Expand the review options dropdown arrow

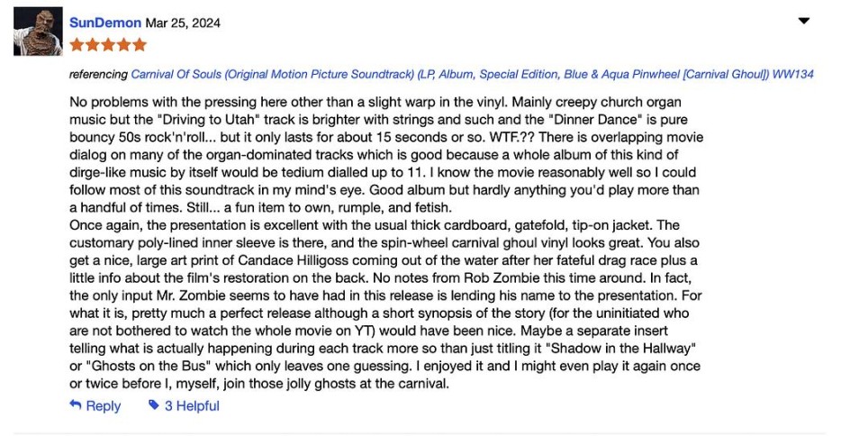point(804,21)
